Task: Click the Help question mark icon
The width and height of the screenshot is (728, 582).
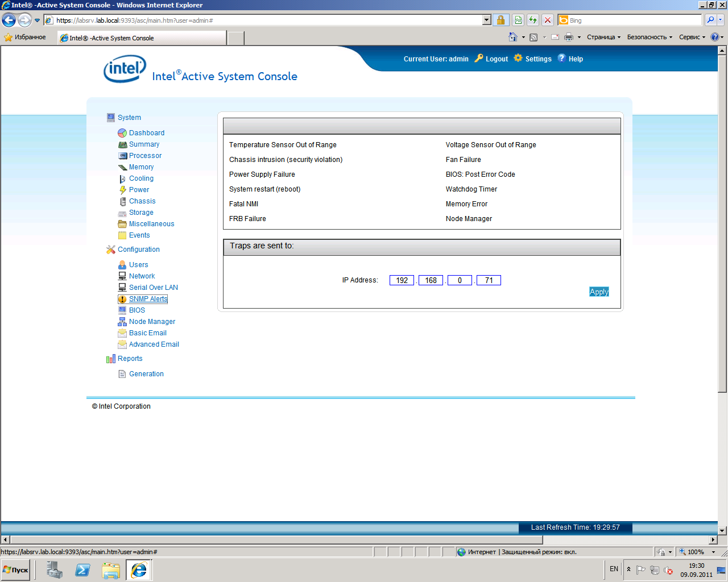Action: click(561, 59)
